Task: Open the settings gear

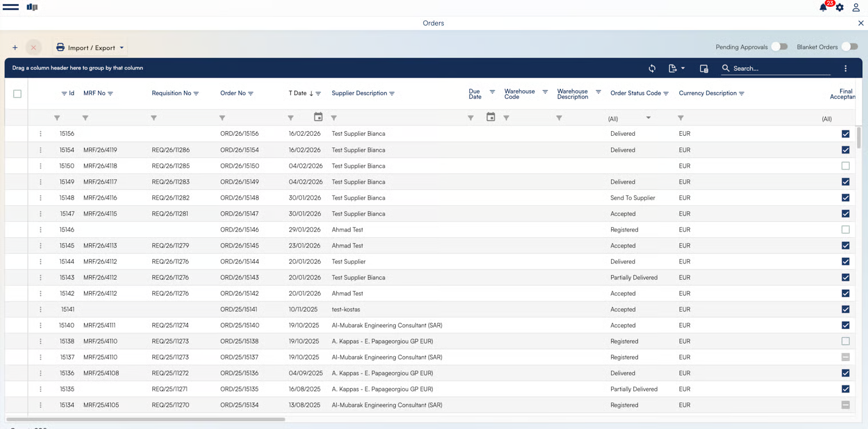Action: [x=839, y=7]
